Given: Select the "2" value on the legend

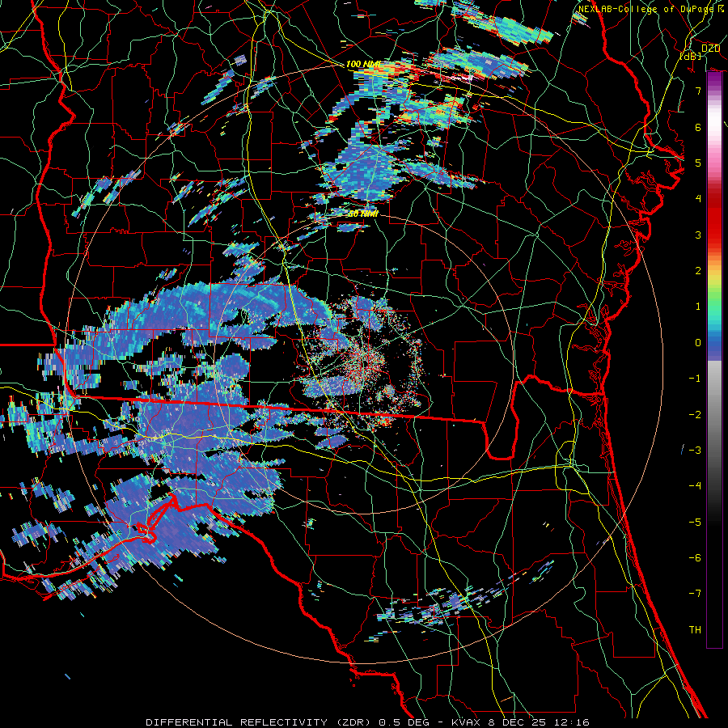Looking at the screenshot, I should [698, 271].
